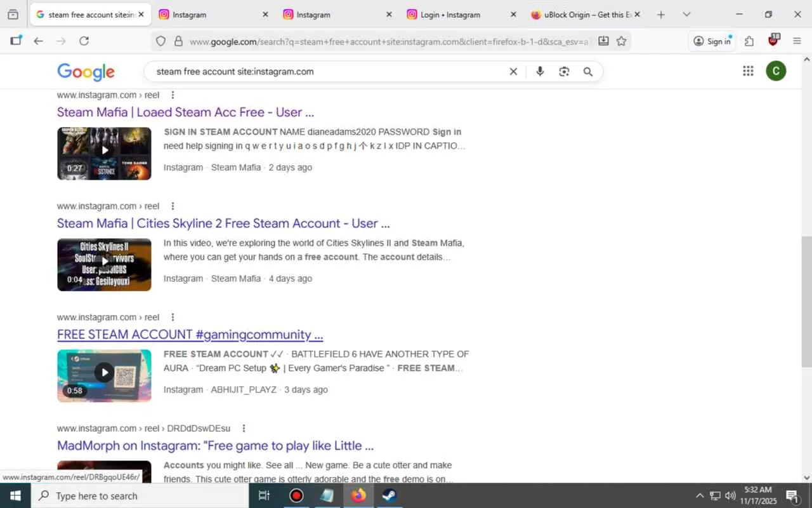Open the uBlock Origin toolbar icon

[x=773, y=41]
